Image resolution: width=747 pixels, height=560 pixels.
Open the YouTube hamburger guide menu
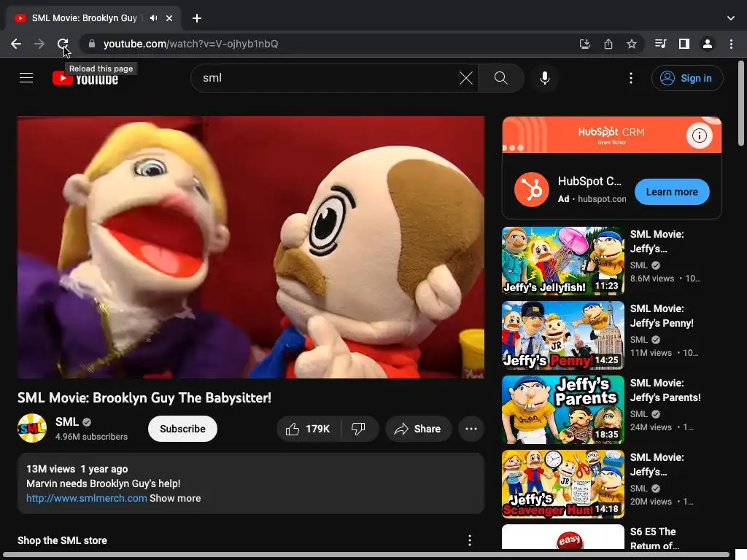click(x=26, y=78)
